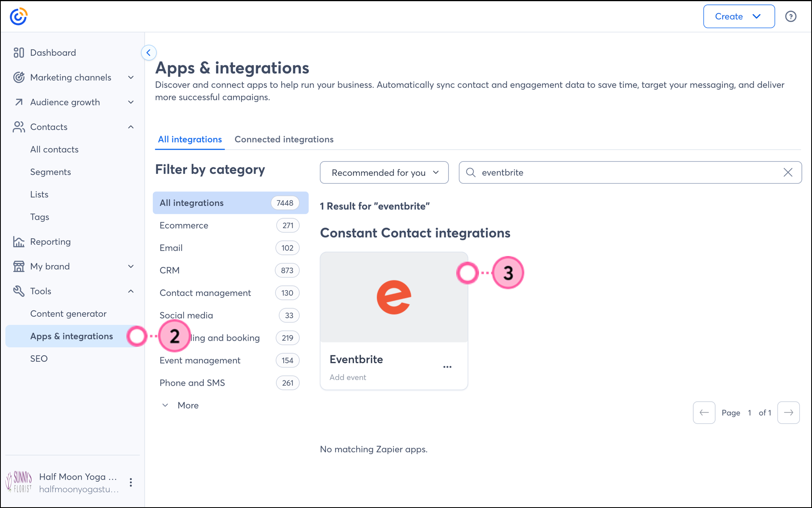Click the Eventbrite logo thumbnail
This screenshot has height=508, width=812.
[394, 297]
